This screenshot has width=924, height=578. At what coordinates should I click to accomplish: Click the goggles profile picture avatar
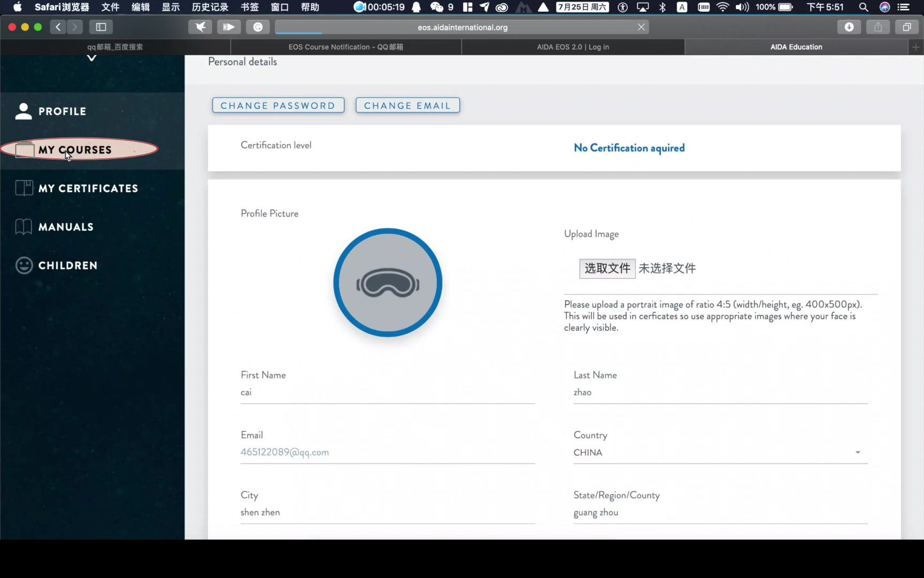(387, 283)
